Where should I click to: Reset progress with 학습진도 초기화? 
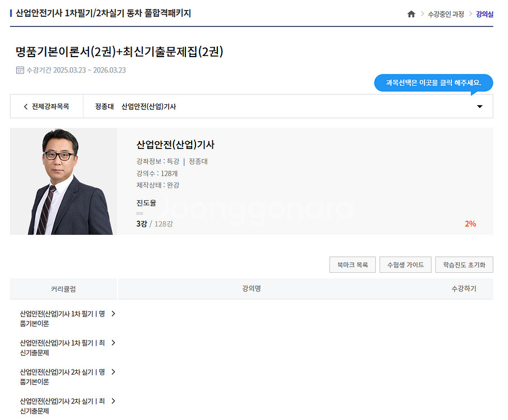pos(464,264)
